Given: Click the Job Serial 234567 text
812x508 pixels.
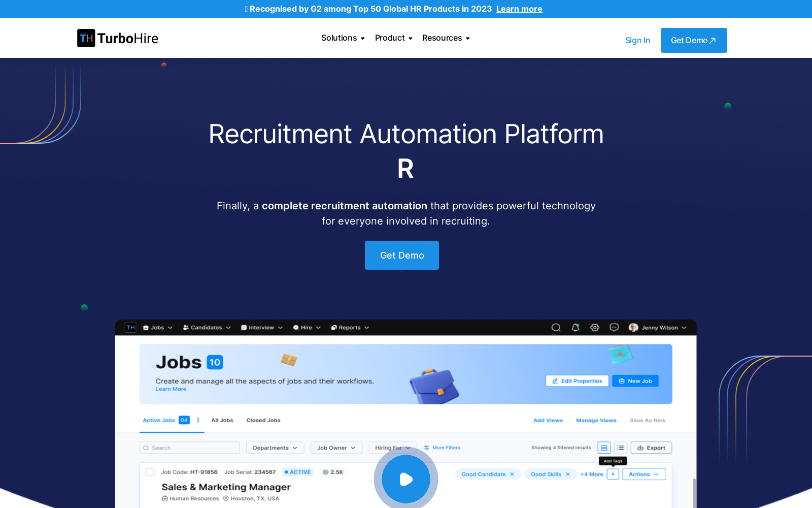Looking at the screenshot, I should (x=250, y=472).
